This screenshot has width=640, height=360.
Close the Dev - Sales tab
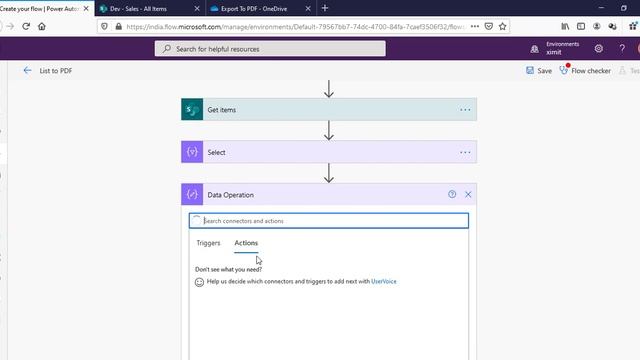(197, 8)
